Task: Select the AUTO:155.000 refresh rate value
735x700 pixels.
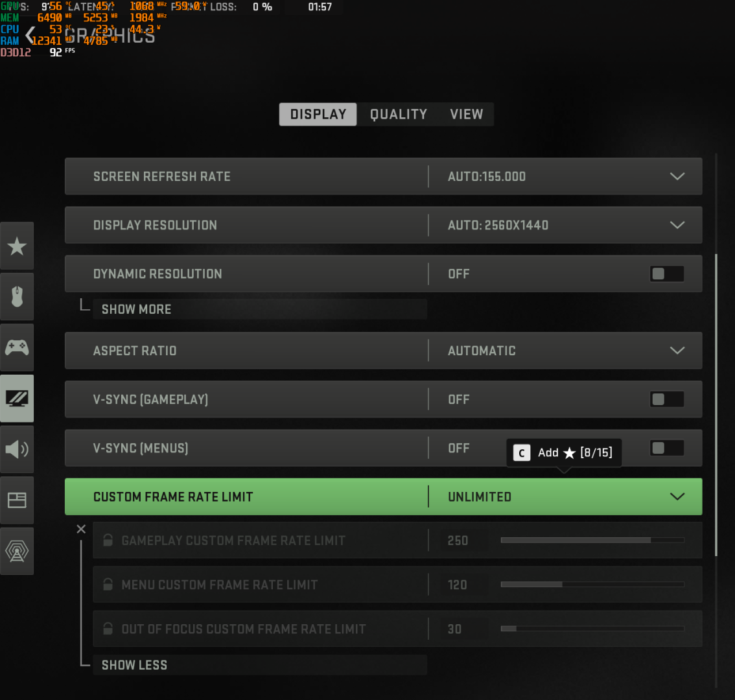Action: [487, 176]
